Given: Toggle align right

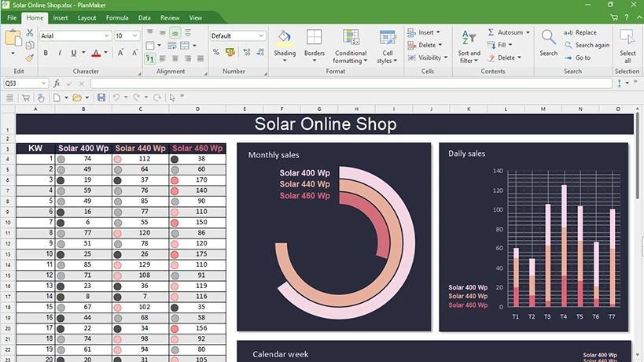Looking at the screenshot, I should pos(188,59).
